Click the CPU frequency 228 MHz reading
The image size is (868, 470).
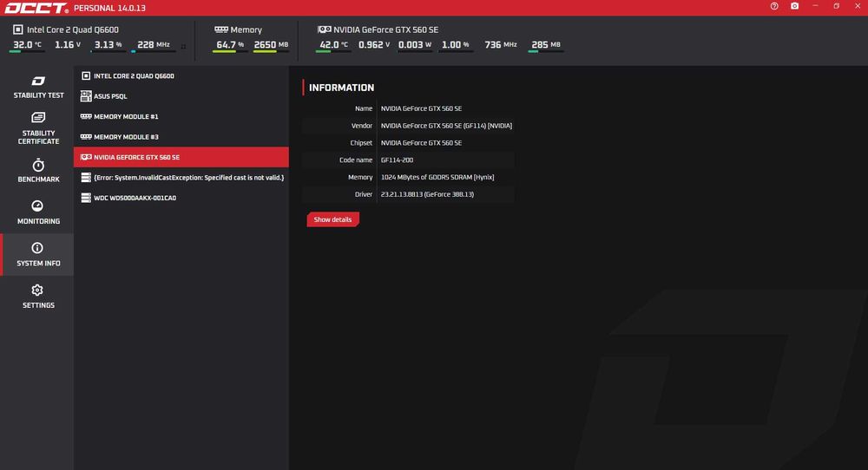(154, 45)
